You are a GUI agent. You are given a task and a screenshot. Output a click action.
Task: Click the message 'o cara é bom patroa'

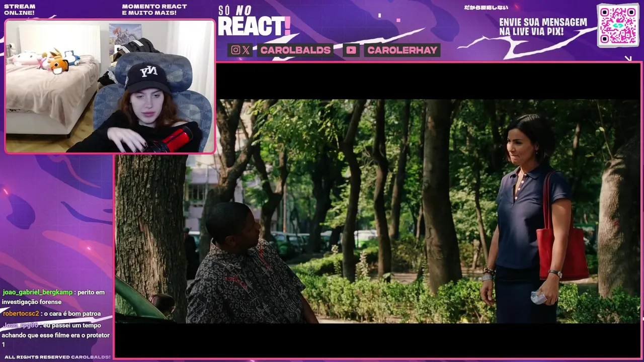[x=72, y=314]
